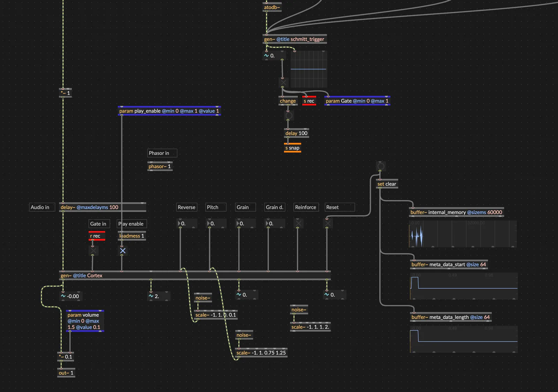Image resolution: width=558 pixels, height=392 pixels.
Task: Select the atodb~ object
Action: 272,7
